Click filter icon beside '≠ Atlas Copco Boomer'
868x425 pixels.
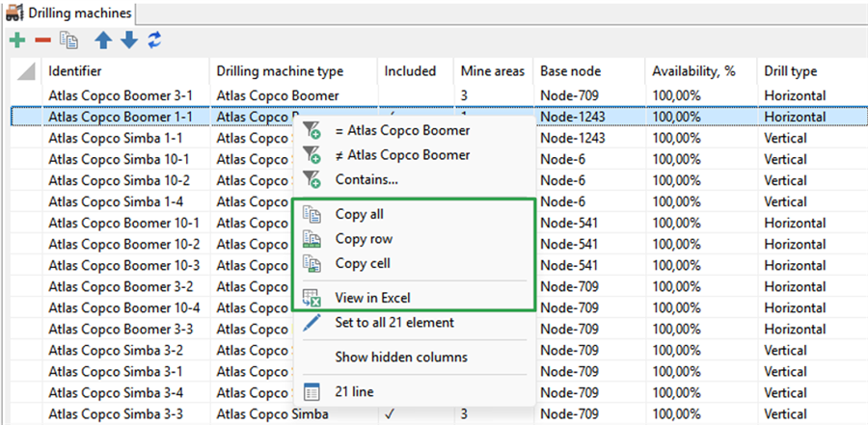click(312, 155)
